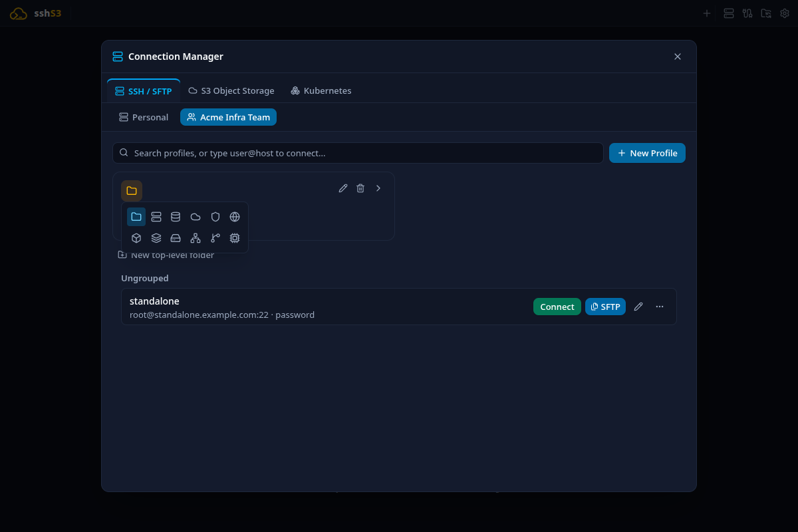Choose the cube box icon in the picker
798x532 pixels.
(x=136, y=238)
